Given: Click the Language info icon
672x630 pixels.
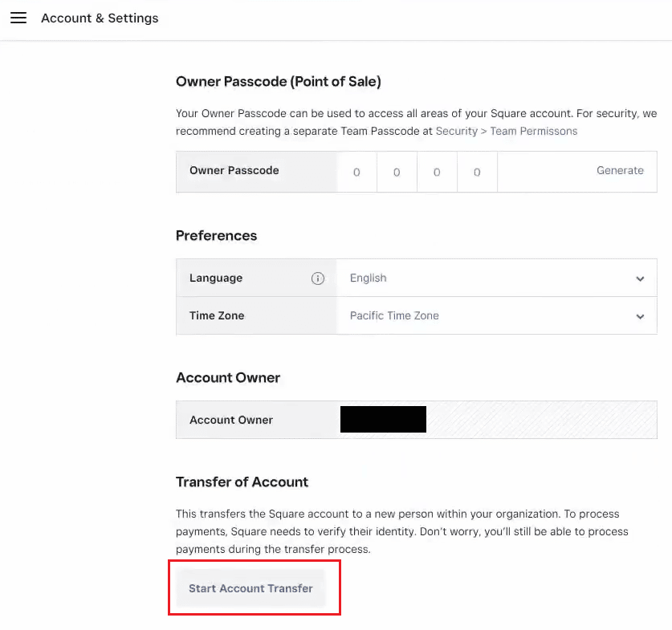Looking at the screenshot, I should 318,278.
